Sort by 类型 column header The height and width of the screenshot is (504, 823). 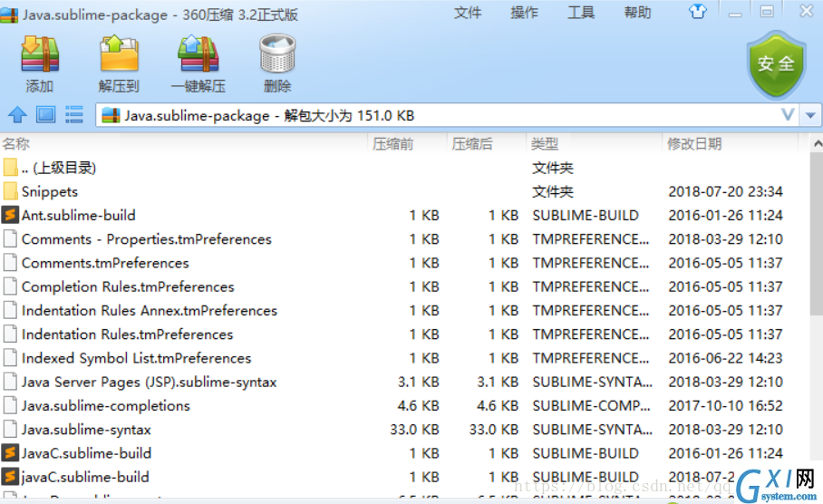click(545, 144)
